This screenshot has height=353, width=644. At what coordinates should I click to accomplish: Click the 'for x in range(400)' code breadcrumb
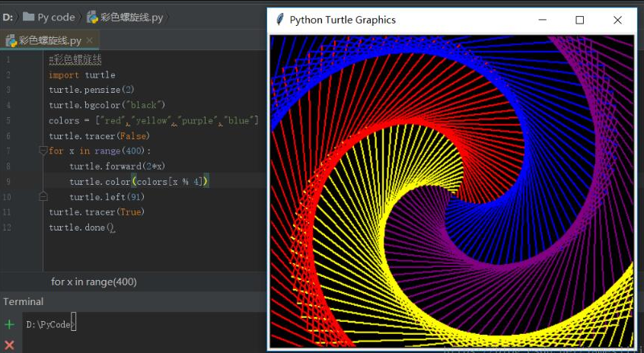tap(94, 282)
